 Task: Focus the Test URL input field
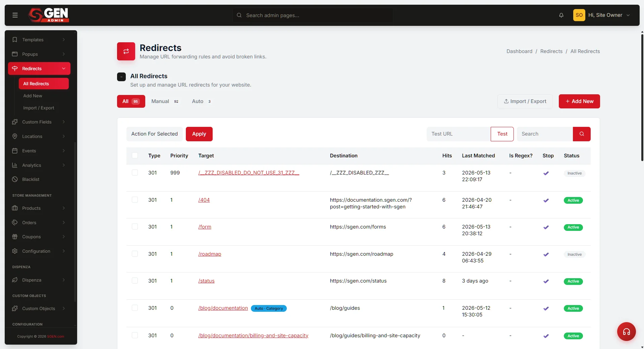click(459, 134)
